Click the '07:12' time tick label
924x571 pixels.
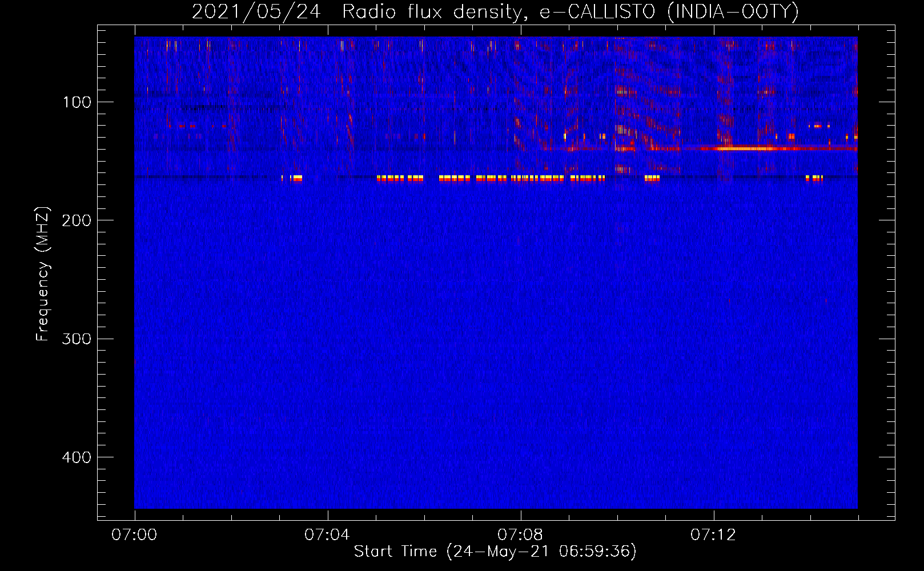pyautogui.click(x=713, y=534)
